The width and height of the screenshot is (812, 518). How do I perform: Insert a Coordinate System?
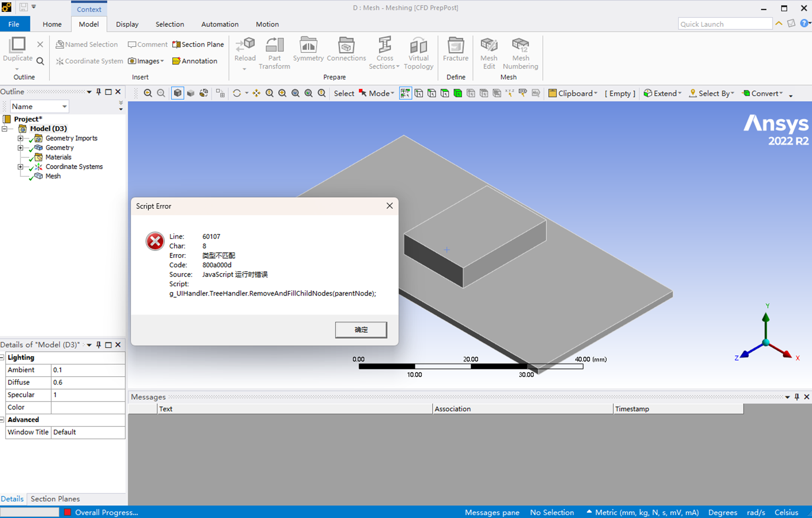pos(89,61)
